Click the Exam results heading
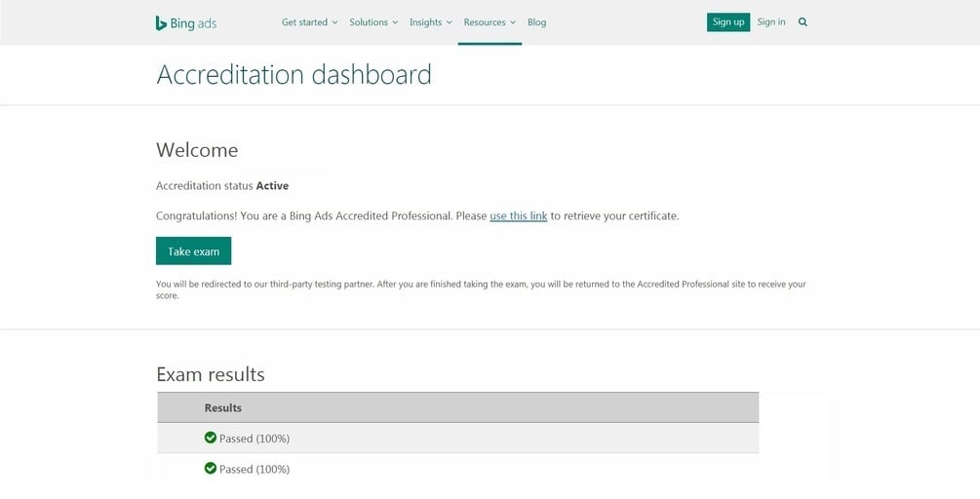 pyautogui.click(x=211, y=374)
